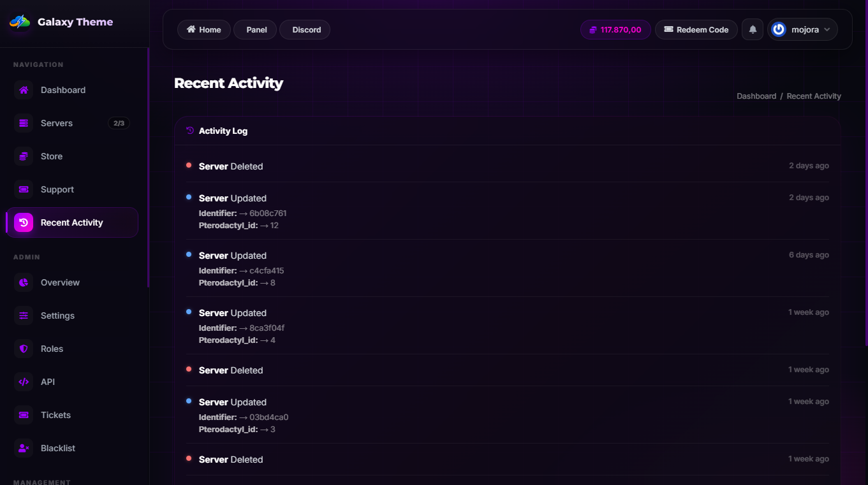Open the Servers sidebar icon

(x=24, y=123)
